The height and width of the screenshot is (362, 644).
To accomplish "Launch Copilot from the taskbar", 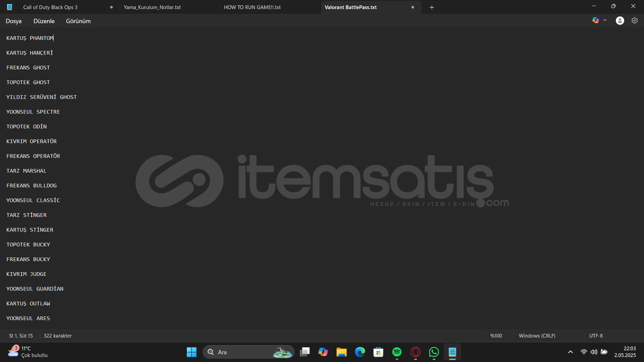I will point(323,352).
